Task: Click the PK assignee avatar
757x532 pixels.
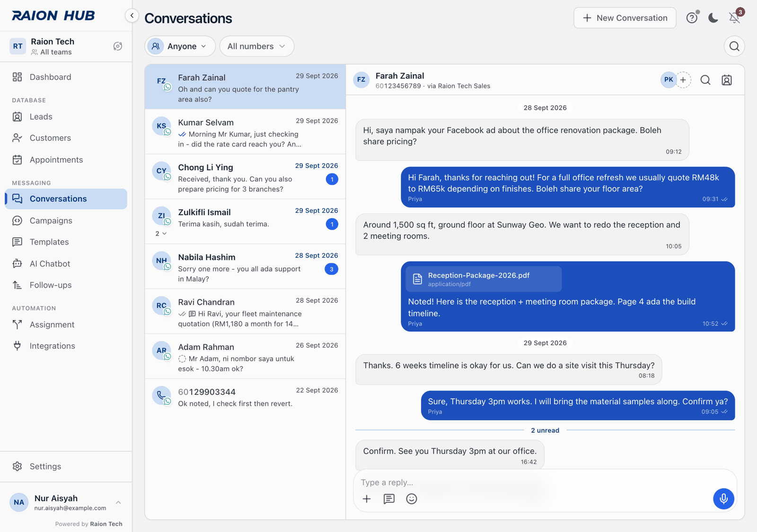Action: pos(668,80)
